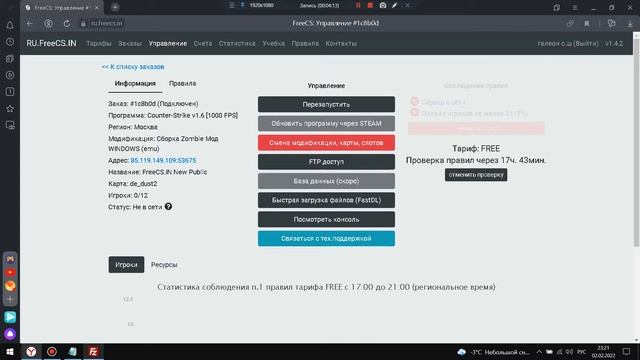The image size is (640, 360).
Task: Click Обновить программу через STEAM button
Action: click(x=326, y=123)
